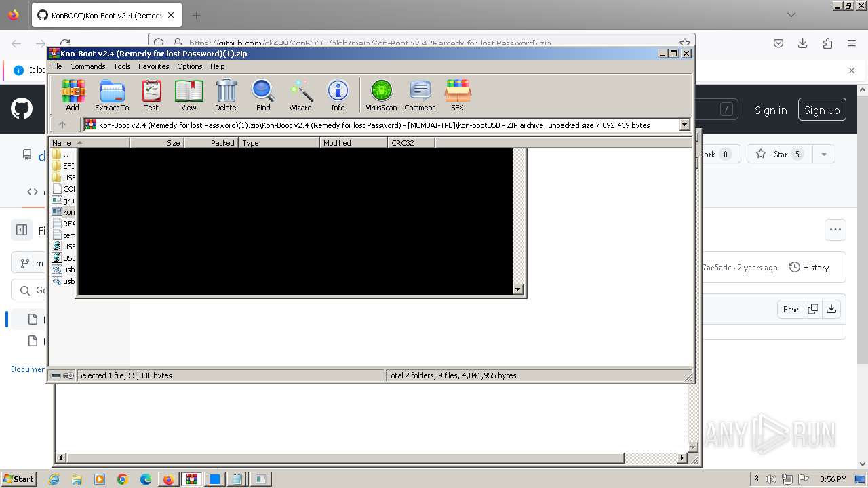
Task: Select the file starting with 'COI'
Action: (62, 189)
